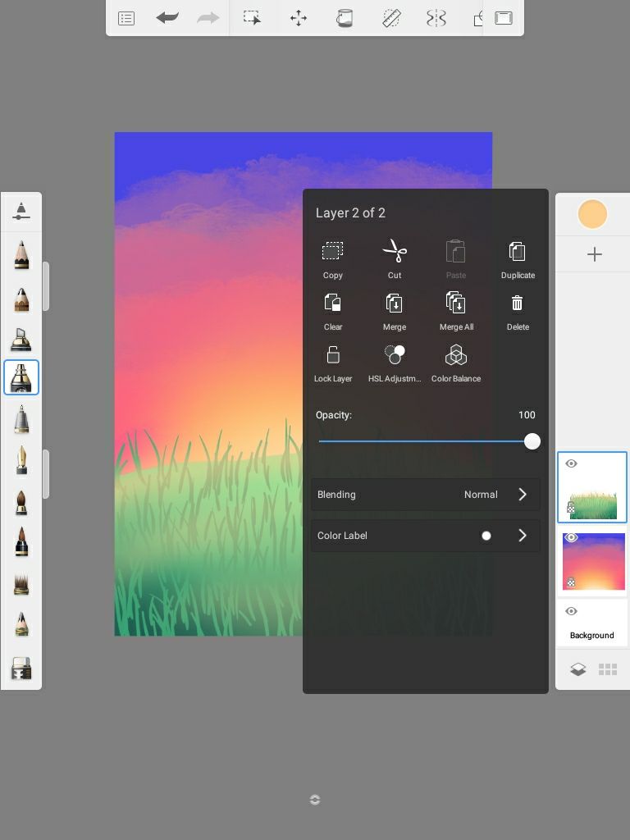Pick the bristle fan brush

21,584
